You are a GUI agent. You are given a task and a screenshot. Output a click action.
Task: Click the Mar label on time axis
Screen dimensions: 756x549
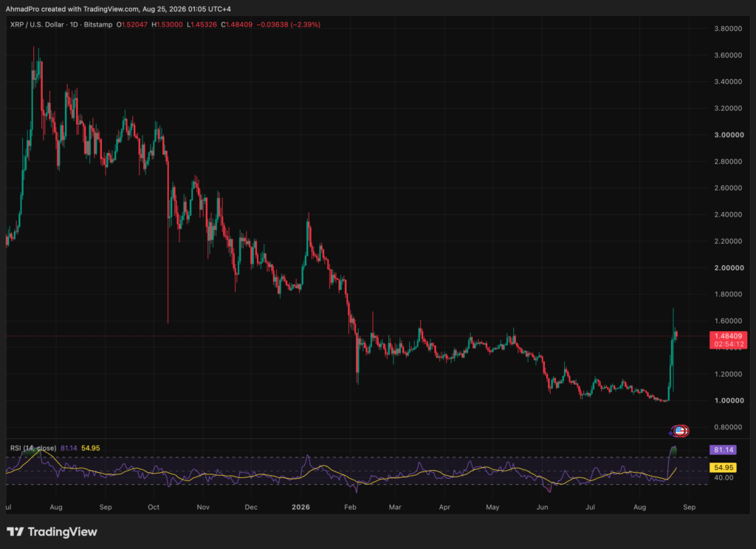(395, 507)
